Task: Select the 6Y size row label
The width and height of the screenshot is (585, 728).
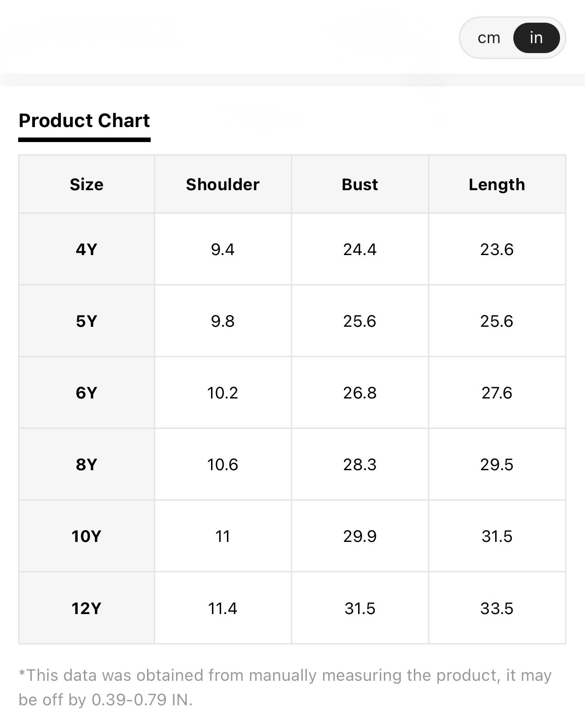Action: click(x=87, y=393)
